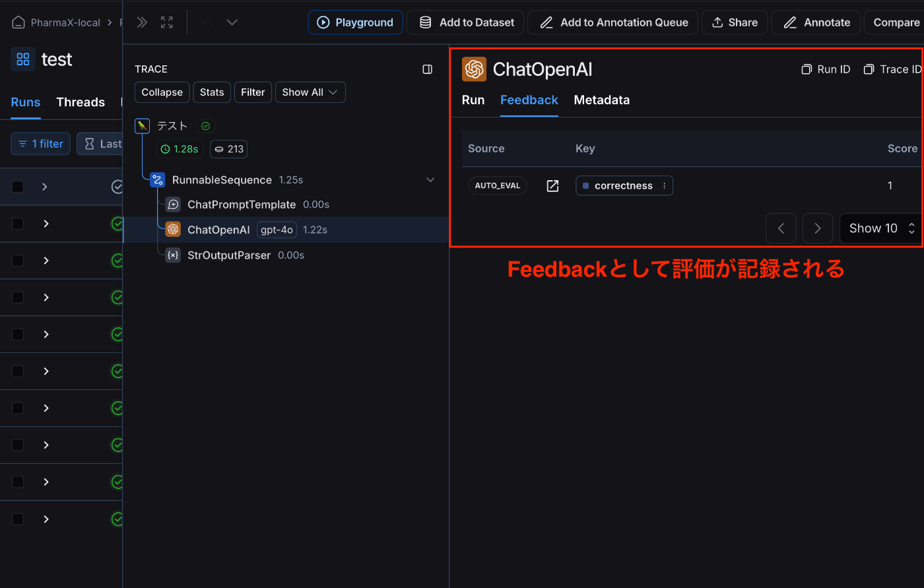Open the correctness key options menu

(x=664, y=186)
